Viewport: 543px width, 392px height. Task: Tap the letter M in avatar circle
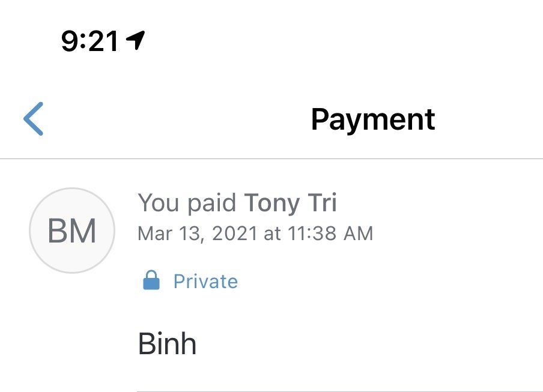pos(84,231)
